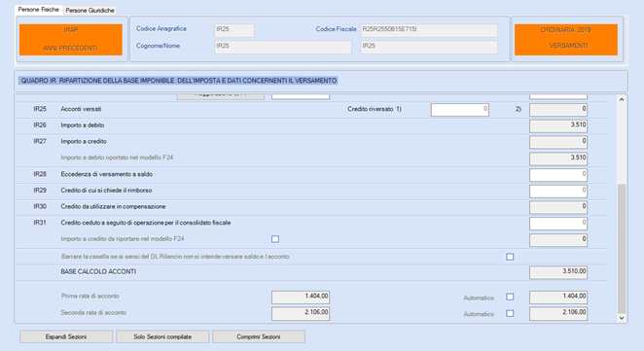Click Espandi Sezioni button
The height and width of the screenshot is (351, 644).
tap(66, 336)
